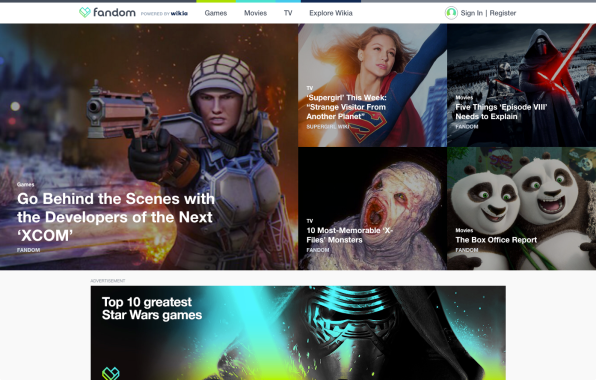The height and width of the screenshot is (380, 596).
Task: Open the Supergirl This Week article
Action: click(x=346, y=107)
